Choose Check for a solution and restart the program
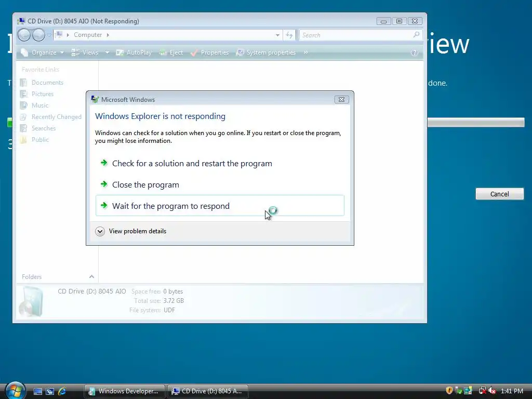This screenshot has height=399, width=532. 220,163
